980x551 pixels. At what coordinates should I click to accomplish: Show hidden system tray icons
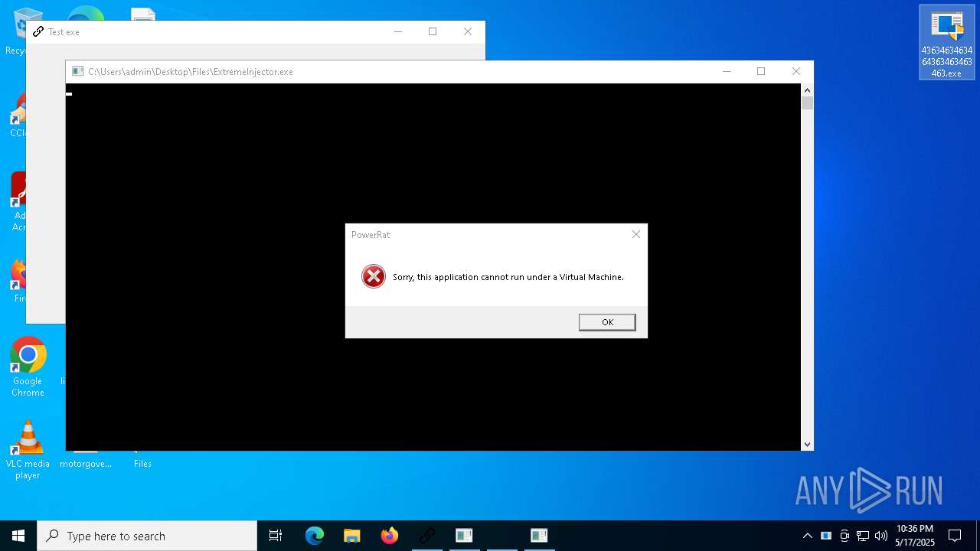[x=807, y=536]
